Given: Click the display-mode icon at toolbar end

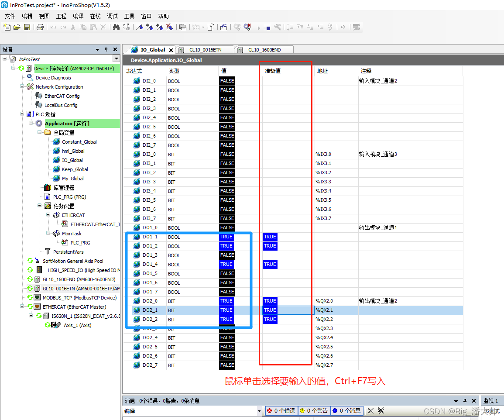Looking at the screenshot, I should 357,27.
